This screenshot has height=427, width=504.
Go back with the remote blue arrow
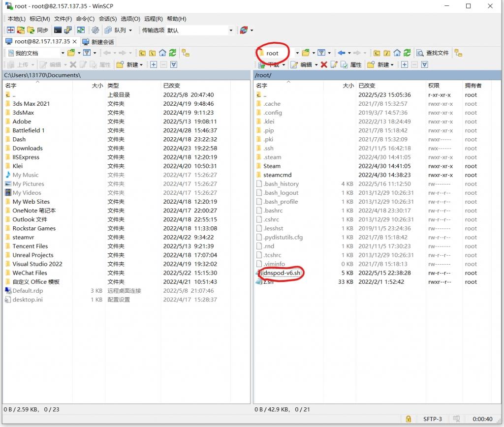coord(342,53)
